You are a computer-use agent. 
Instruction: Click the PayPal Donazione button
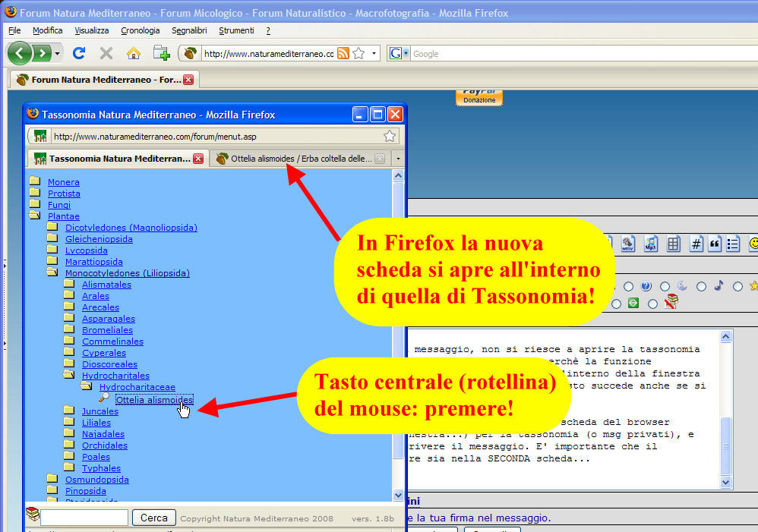click(479, 98)
